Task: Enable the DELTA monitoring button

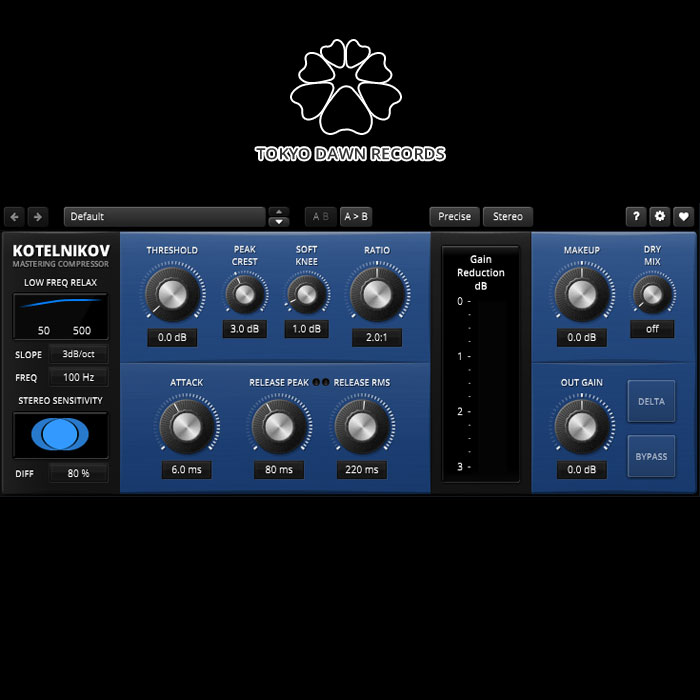Action: click(x=651, y=401)
